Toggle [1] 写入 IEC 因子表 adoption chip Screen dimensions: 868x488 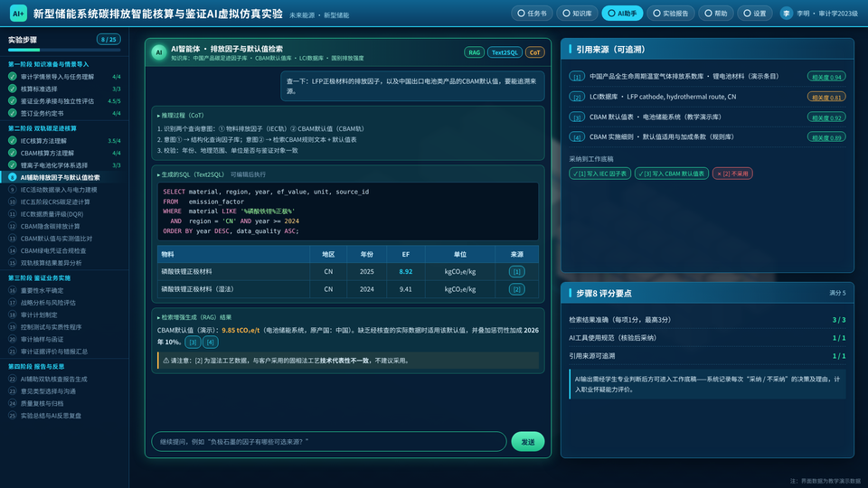[x=599, y=174]
